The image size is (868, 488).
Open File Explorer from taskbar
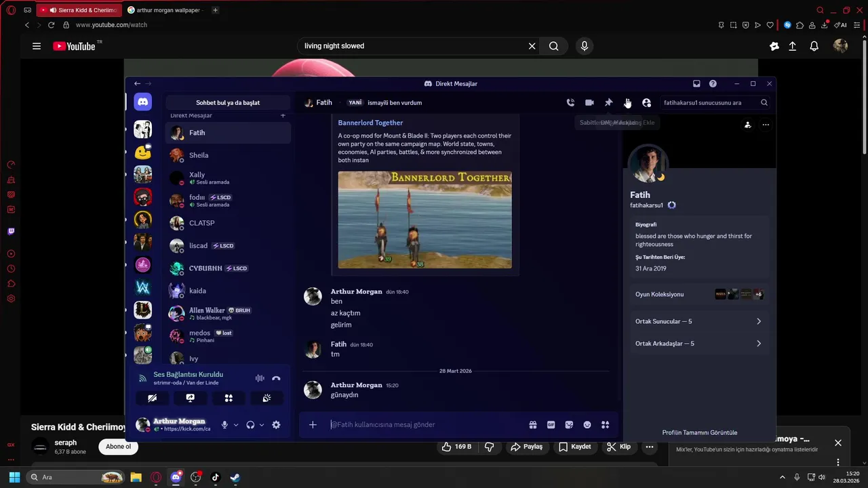pos(136,477)
